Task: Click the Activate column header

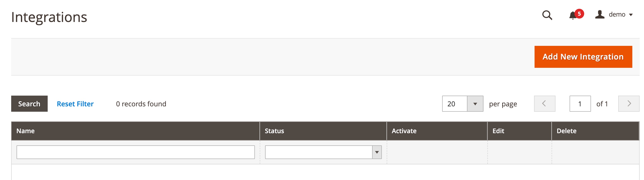Action: point(404,131)
